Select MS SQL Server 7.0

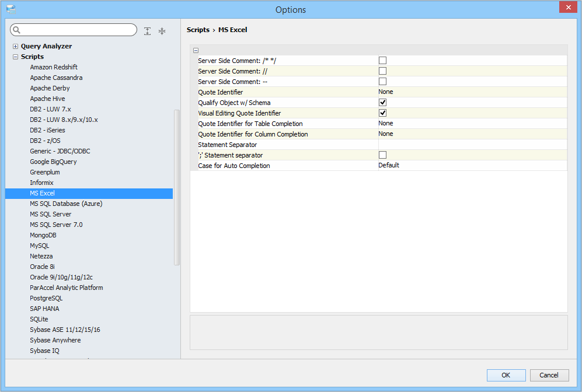click(x=56, y=225)
